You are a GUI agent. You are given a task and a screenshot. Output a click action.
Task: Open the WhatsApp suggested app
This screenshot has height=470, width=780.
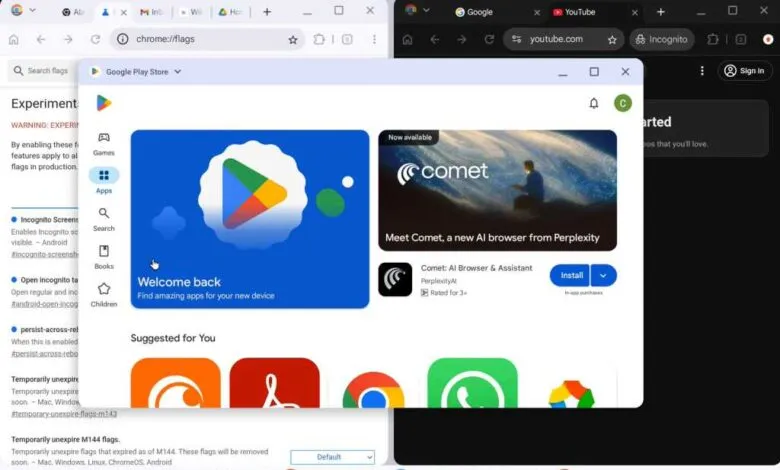coord(473,383)
